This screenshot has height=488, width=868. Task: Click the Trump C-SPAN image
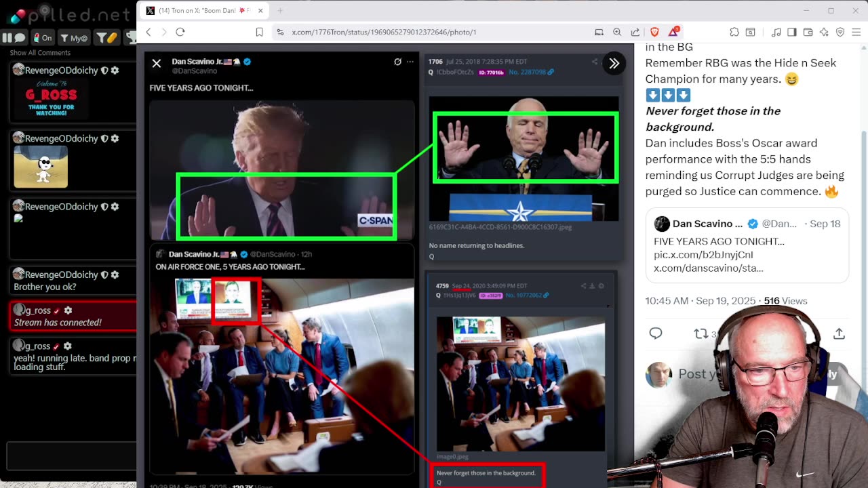click(282, 170)
